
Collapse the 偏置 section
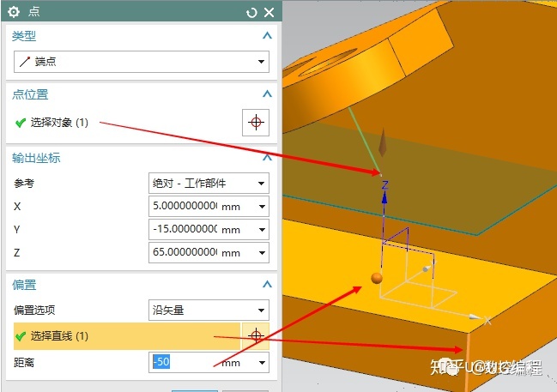coord(267,284)
